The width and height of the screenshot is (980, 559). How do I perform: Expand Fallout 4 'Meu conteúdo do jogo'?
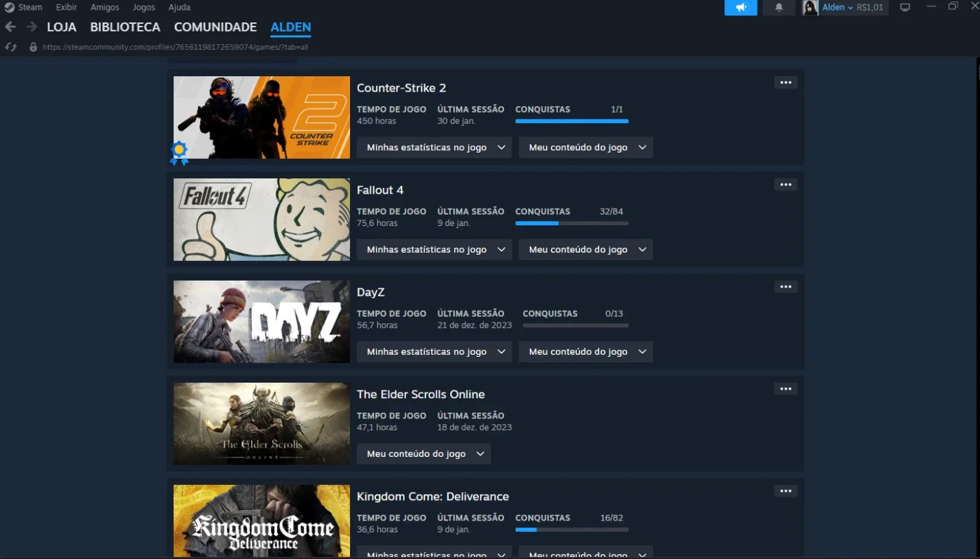tap(586, 250)
